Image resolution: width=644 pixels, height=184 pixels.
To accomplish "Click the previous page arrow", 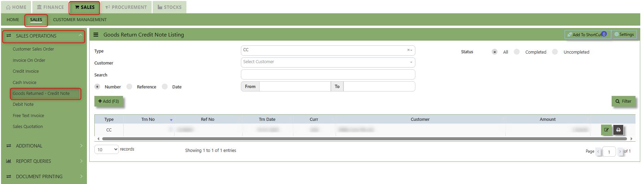I will (x=598, y=151).
